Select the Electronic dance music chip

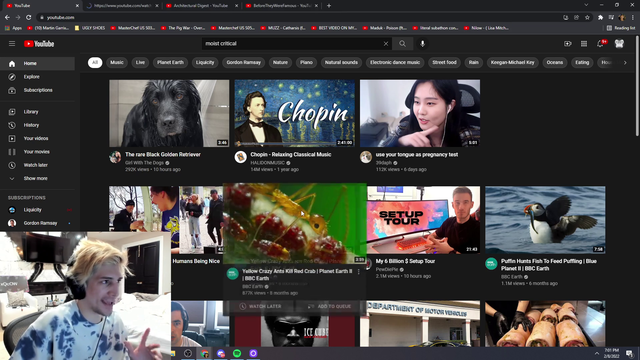[395, 62]
